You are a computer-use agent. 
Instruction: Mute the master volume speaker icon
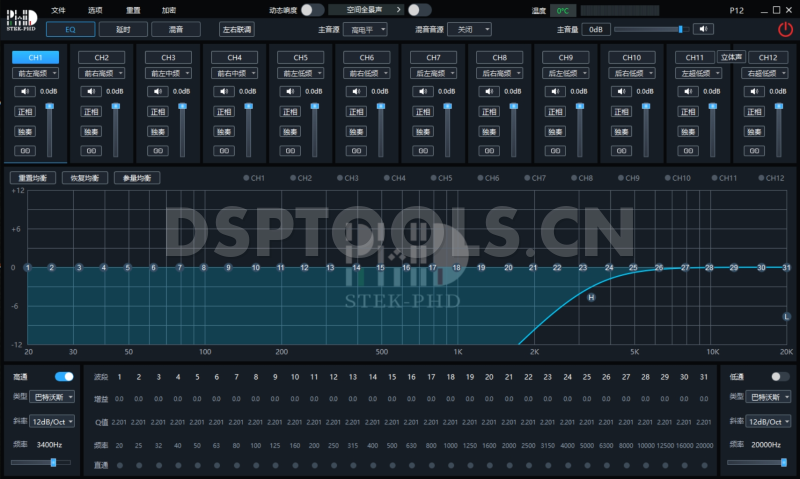703,29
